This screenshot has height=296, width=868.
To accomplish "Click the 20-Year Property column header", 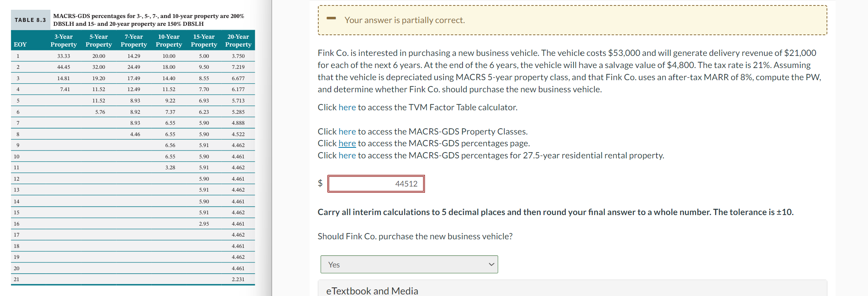I will pyautogui.click(x=238, y=41).
